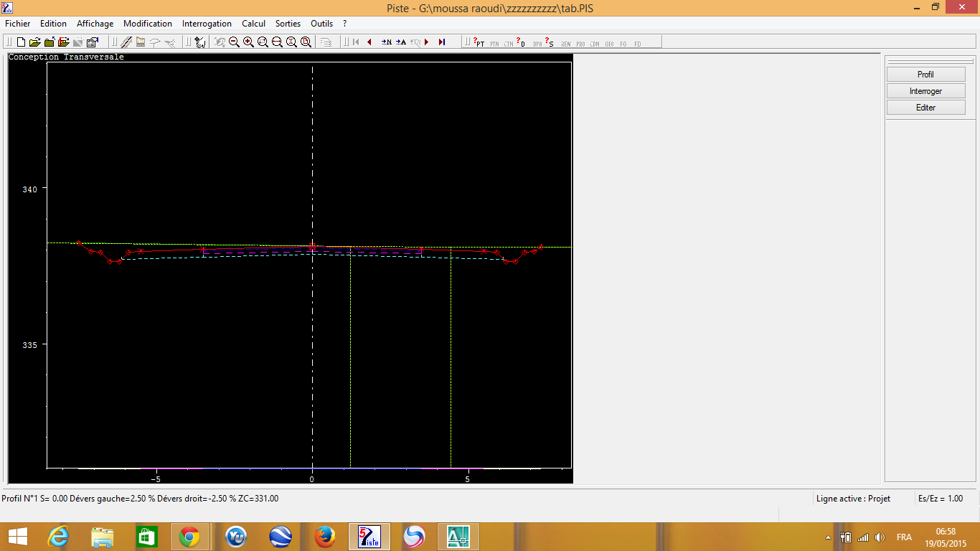This screenshot has width=980, height=551.
Task: Open the properties sheet icon in toolbar
Action: point(93,42)
